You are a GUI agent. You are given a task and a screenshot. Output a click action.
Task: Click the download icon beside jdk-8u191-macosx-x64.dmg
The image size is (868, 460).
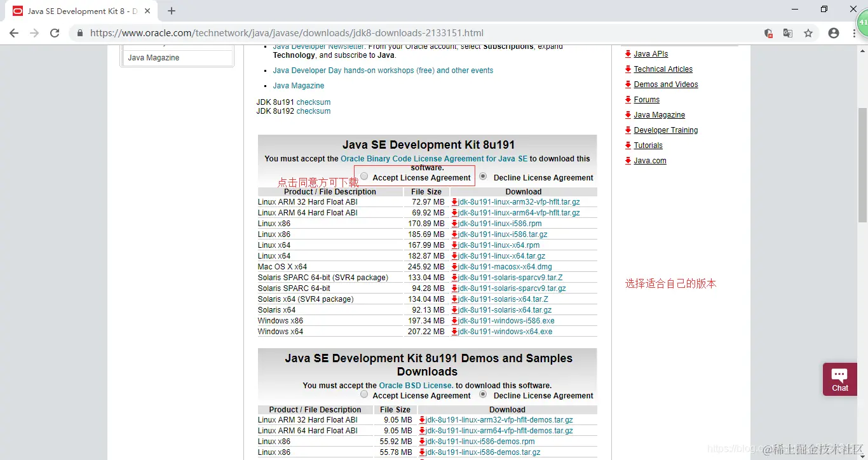455,267
